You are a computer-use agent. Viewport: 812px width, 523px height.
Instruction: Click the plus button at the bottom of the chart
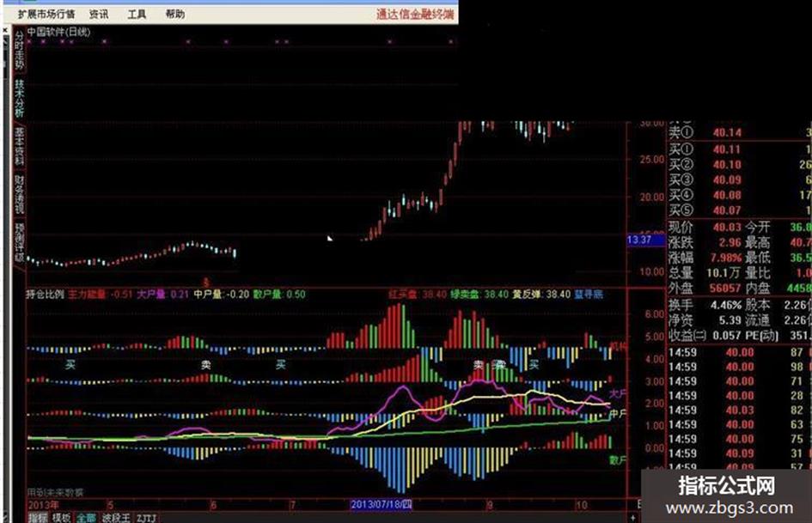[x=632, y=517]
